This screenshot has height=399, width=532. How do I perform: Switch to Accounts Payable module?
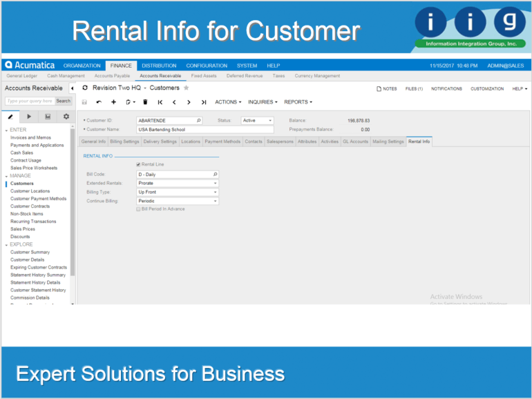point(112,76)
